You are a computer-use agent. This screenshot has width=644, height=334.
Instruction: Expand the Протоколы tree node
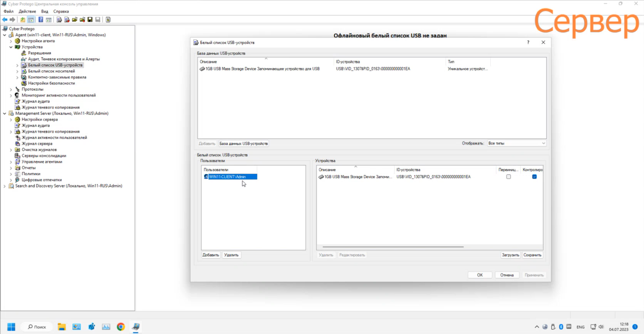coord(11,89)
